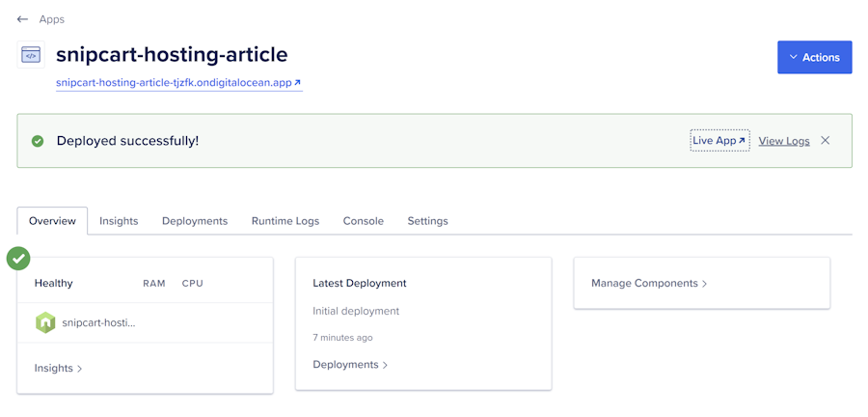Dismiss the Deployed successfully banner
Image resolution: width=868 pixels, height=417 pixels.
pyautogui.click(x=826, y=141)
